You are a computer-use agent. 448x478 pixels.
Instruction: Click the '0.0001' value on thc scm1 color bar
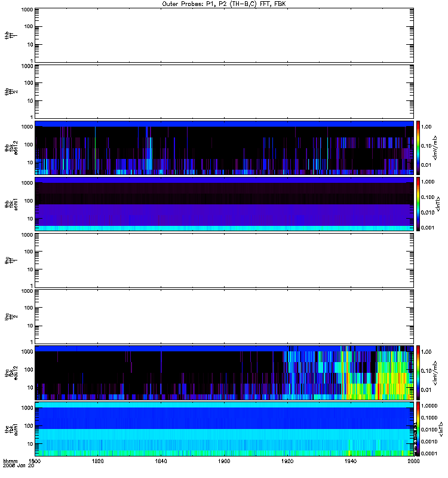pyautogui.click(x=429, y=454)
